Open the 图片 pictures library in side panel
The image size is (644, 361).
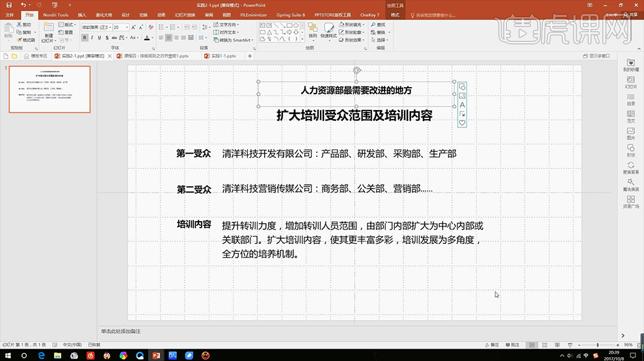[x=631, y=133]
